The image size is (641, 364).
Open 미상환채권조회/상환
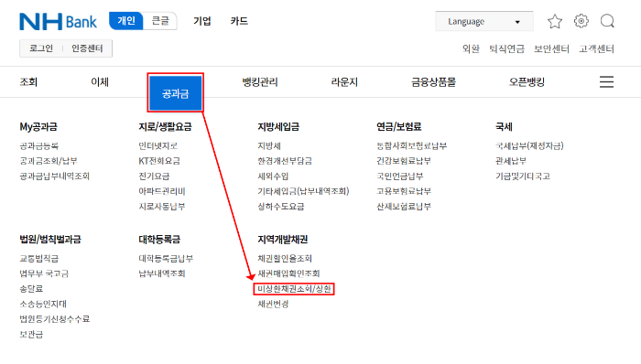(294, 289)
